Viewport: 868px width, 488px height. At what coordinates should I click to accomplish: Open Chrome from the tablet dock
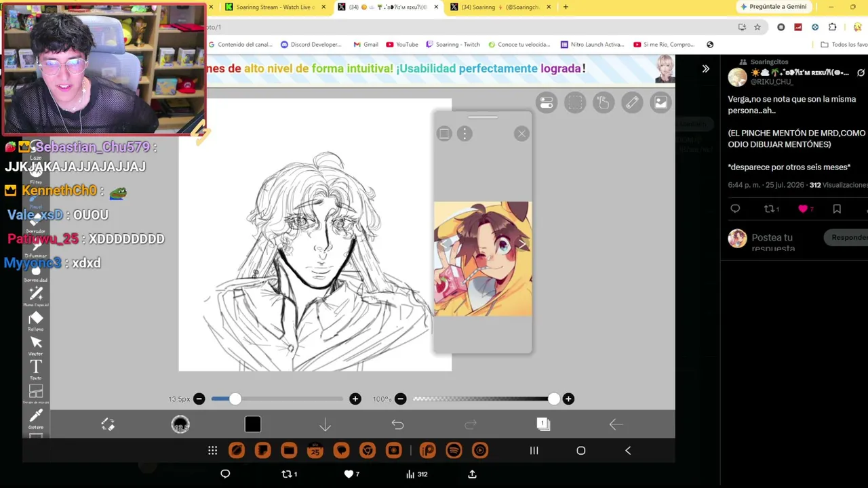(368, 451)
